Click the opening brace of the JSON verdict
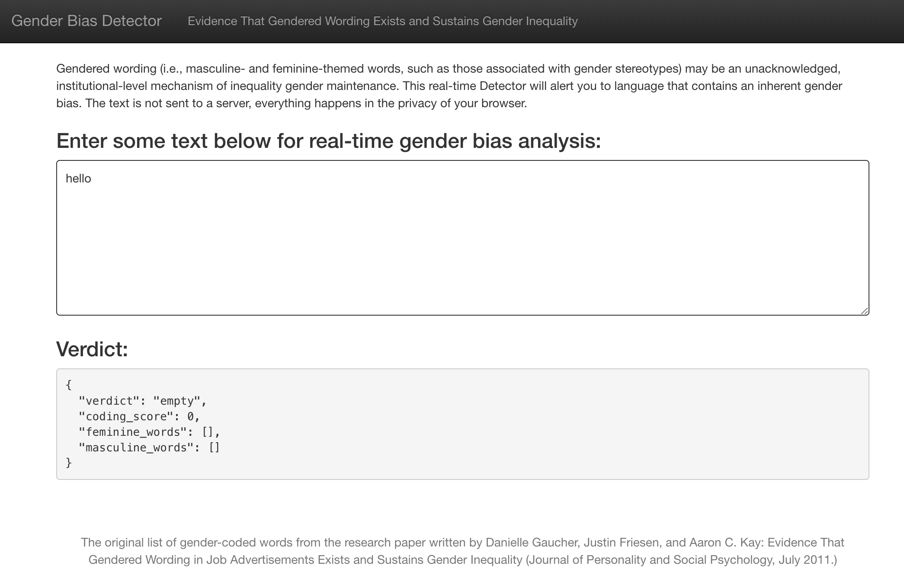 [x=68, y=384]
